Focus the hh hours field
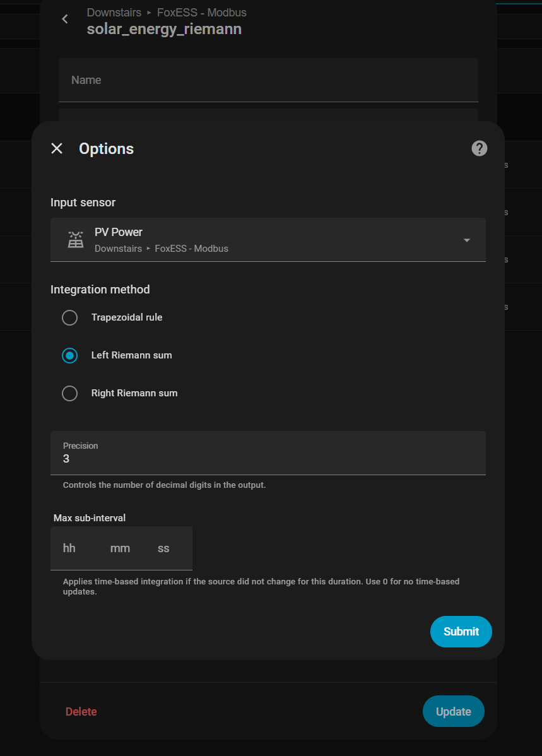The width and height of the screenshot is (542, 756). click(x=69, y=548)
